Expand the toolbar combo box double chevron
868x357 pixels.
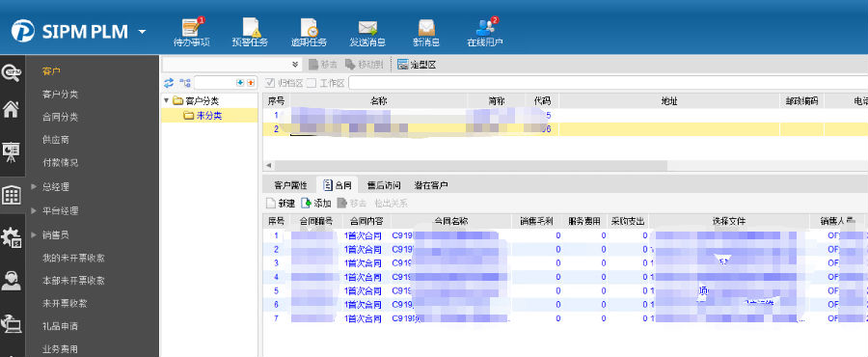tap(295, 65)
